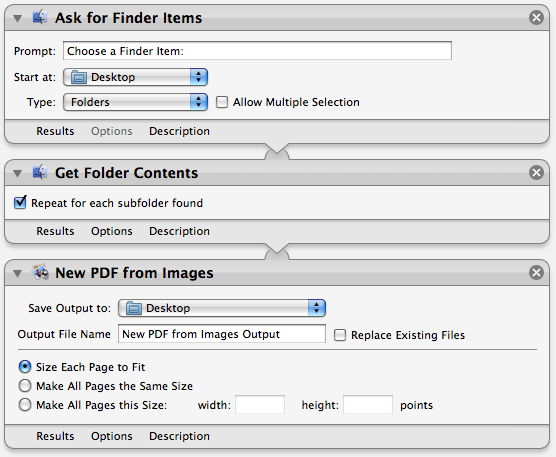Remove the Ask for Finder Items action
The image size is (556, 457).
point(536,17)
